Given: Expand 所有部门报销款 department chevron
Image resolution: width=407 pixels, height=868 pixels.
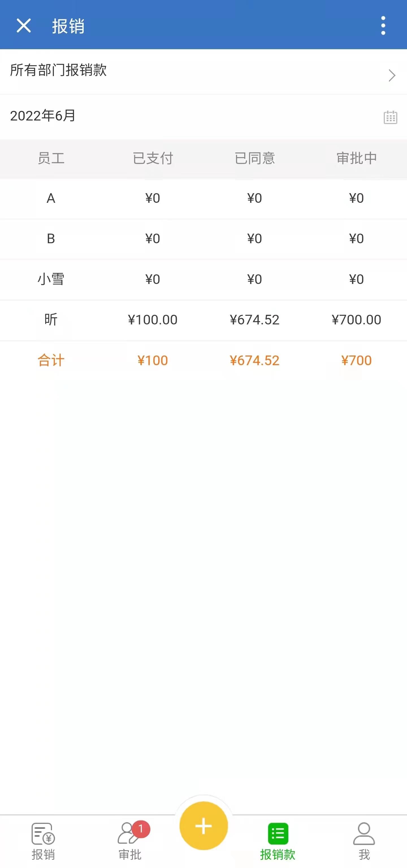Looking at the screenshot, I should tap(391, 75).
